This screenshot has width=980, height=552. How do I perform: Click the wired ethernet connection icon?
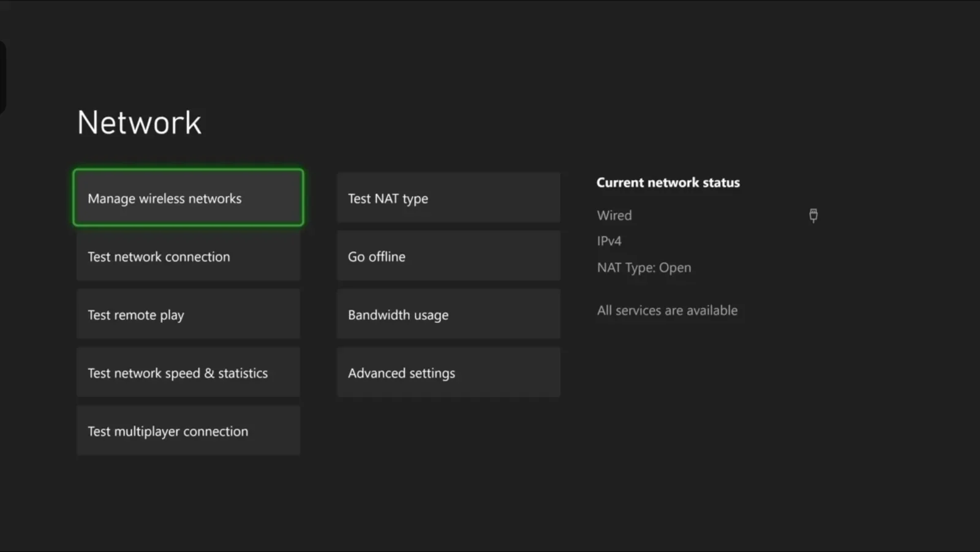[x=813, y=215]
